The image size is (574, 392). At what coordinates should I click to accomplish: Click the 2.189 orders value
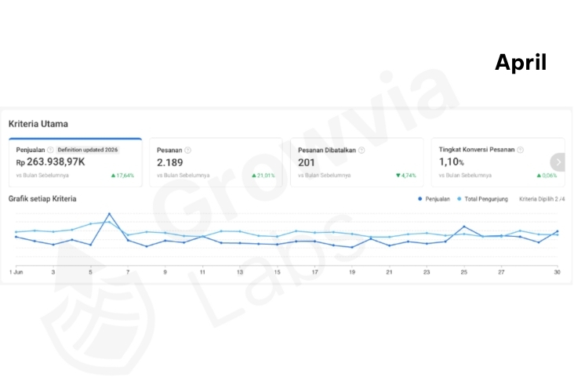tap(170, 162)
